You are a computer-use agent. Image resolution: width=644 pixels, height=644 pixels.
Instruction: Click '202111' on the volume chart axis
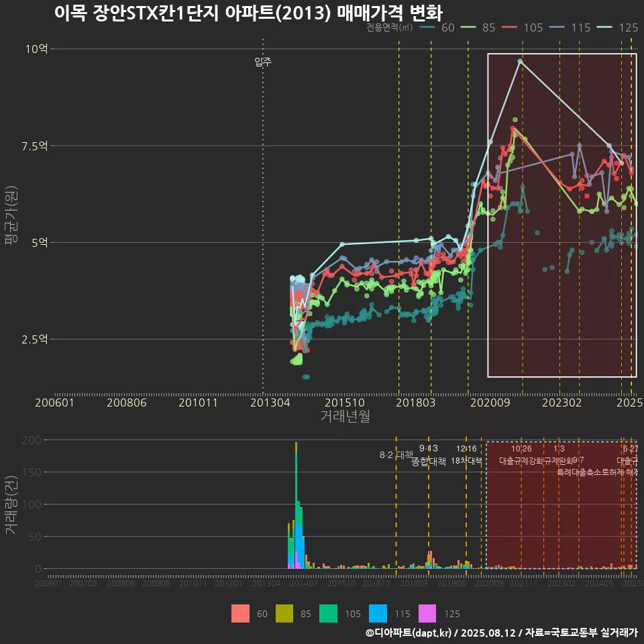pyautogui.click(x=524, y=584)
